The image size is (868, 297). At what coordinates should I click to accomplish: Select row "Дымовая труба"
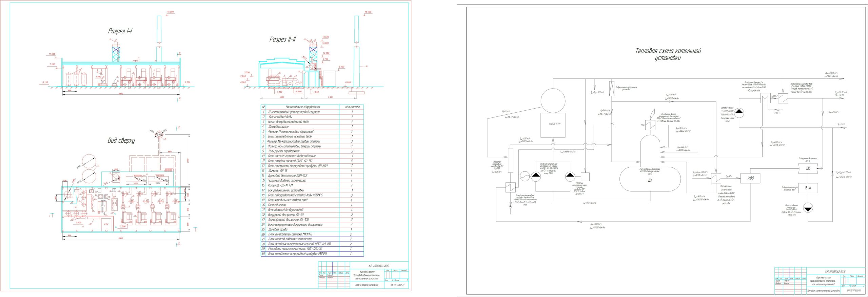tap(312, 229)
